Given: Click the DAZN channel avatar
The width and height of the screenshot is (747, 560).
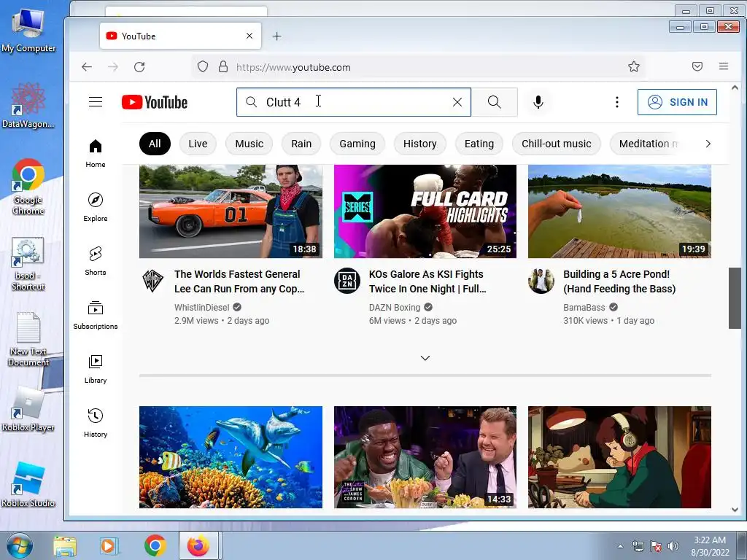Looking at the screenshot, I should 347,281.
